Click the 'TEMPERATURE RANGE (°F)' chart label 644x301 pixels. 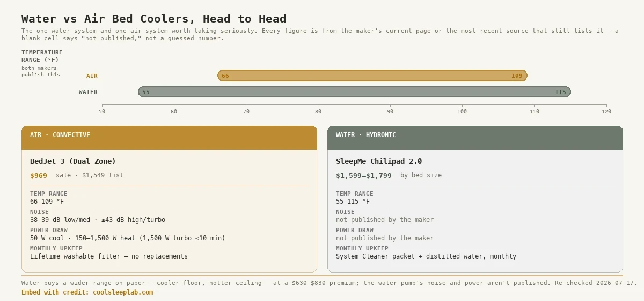tap(42, 56)
